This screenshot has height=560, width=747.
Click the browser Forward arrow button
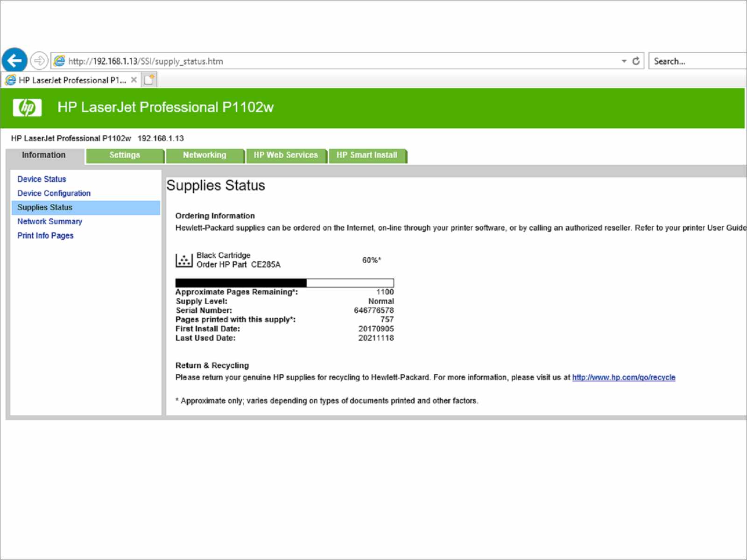click(39, 61)
